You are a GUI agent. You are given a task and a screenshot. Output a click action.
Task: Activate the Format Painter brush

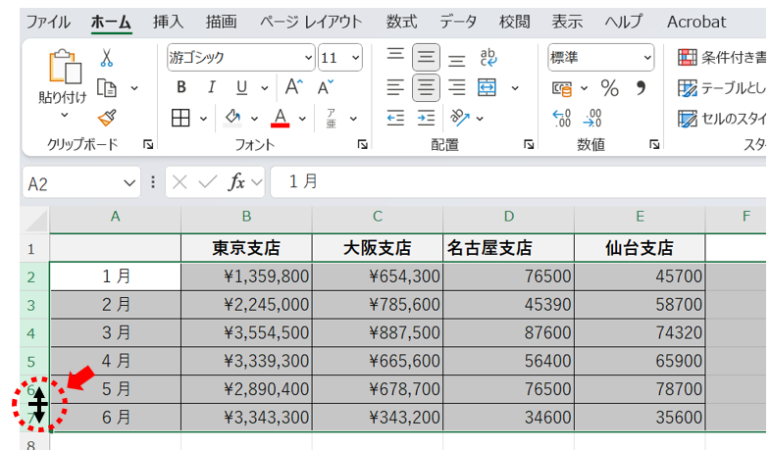(107, 117)
